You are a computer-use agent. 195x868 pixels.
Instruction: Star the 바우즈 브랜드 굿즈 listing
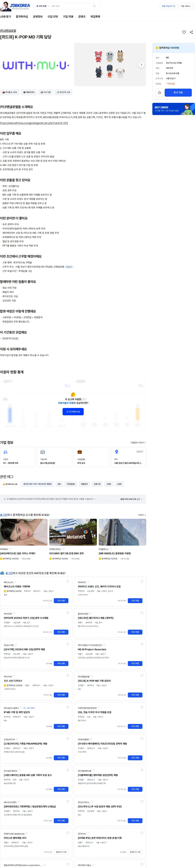click(142, 581)
